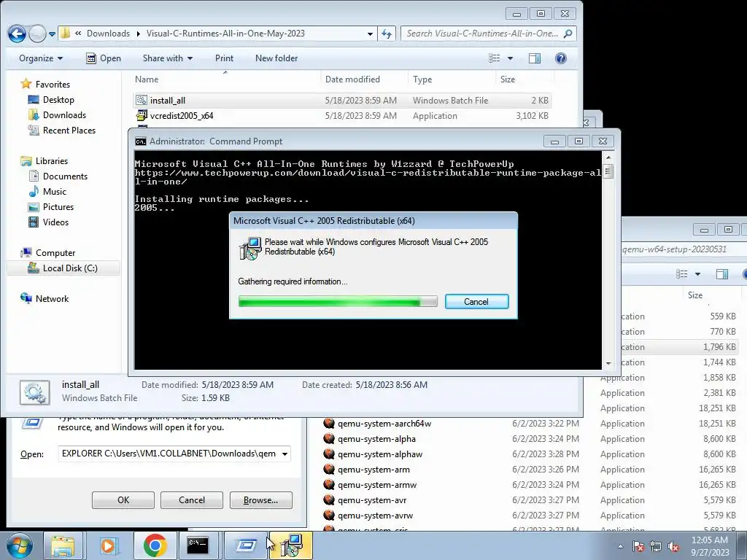Click Cancel in the Run dialog

(x=192, y=500)
